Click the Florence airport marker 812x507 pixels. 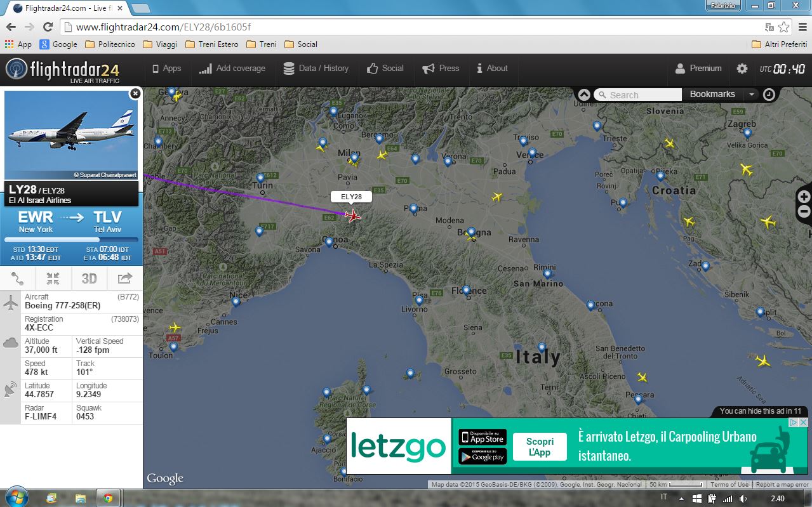[x=467, y=291]
